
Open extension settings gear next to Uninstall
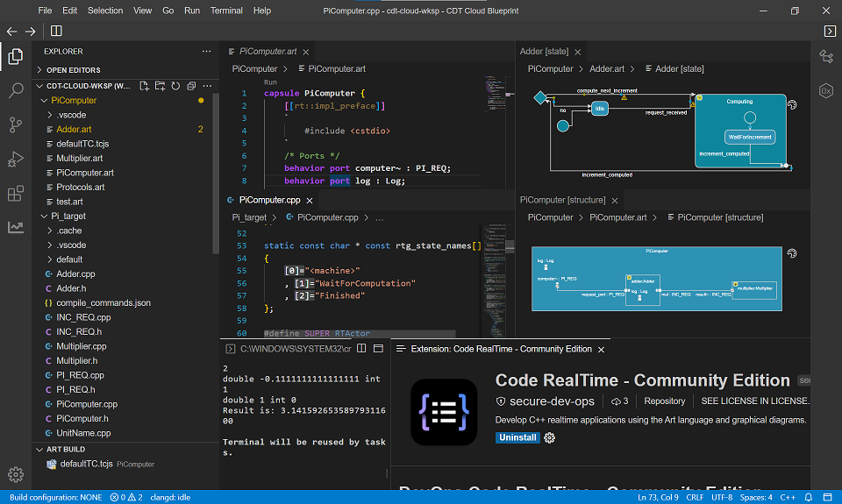[550, 437]
